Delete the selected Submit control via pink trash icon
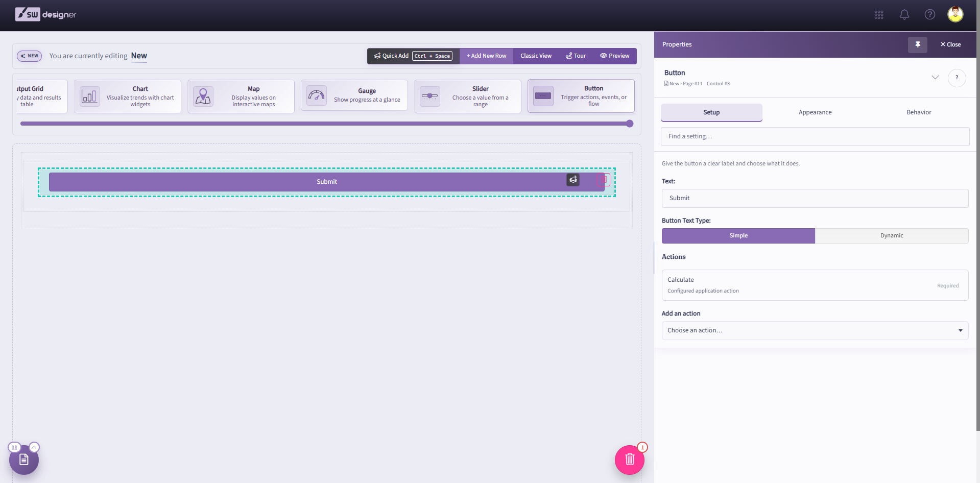The image size is (980, 483). click(605, 180)
